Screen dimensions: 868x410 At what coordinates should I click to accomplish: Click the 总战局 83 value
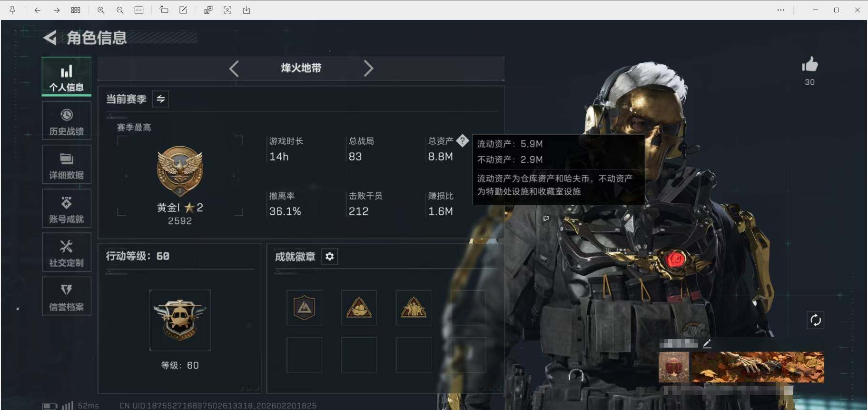[x=355, y=157]
